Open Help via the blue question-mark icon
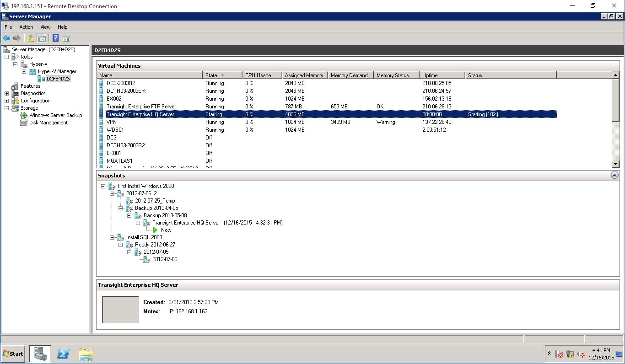Image resolution: width=625 pixels, height=364 pixels. click(56, 38)
